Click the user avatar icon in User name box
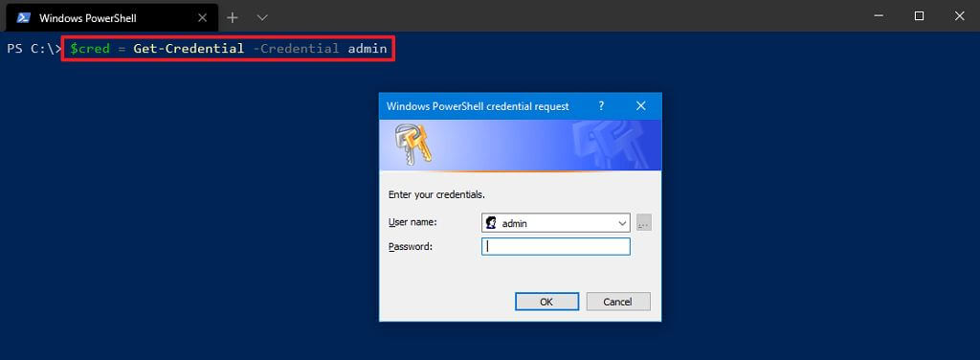Image resolution: width=980 pixels, height=360 pixels. pos(491,223)
